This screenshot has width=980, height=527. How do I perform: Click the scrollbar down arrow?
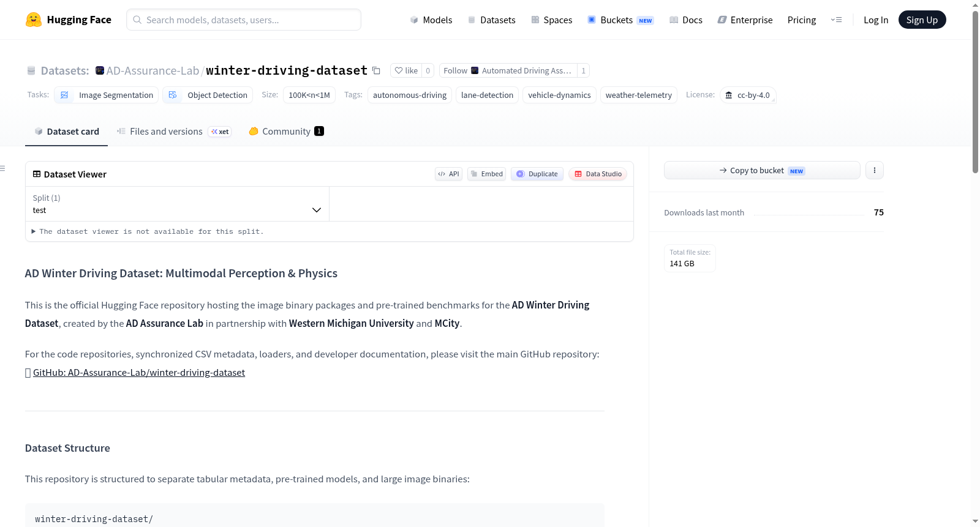(x=975, y=521)
